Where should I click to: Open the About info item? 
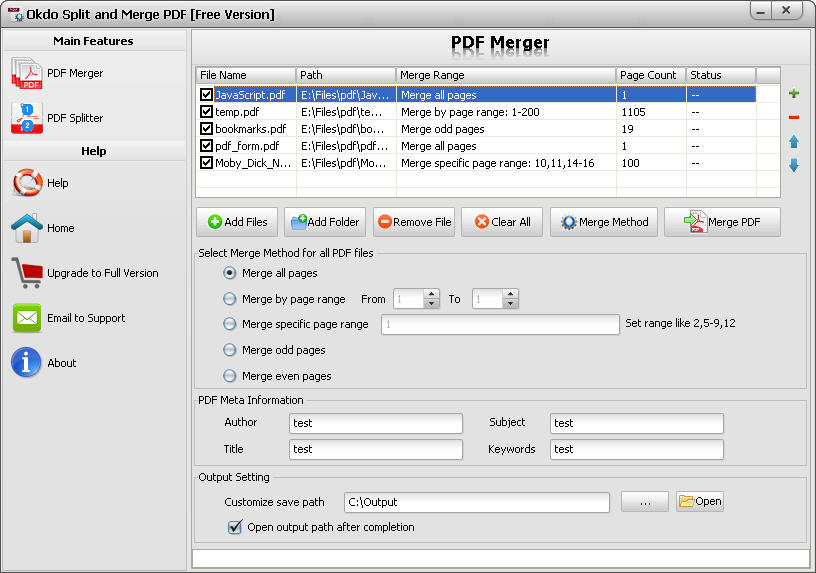[x=44, y=363]
